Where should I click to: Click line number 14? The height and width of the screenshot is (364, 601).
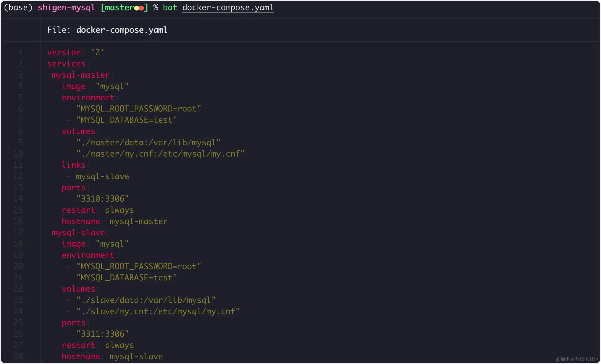coord(18,199)
